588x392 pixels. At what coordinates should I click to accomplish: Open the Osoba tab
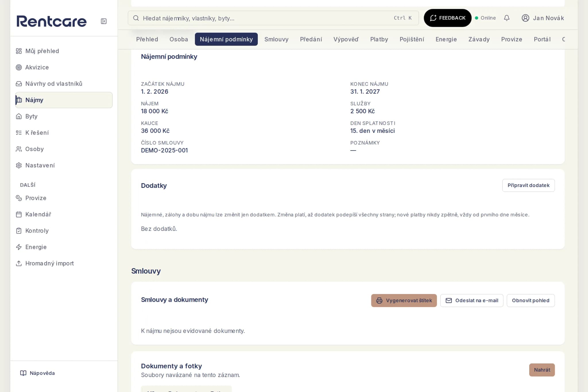click(179, 39)
